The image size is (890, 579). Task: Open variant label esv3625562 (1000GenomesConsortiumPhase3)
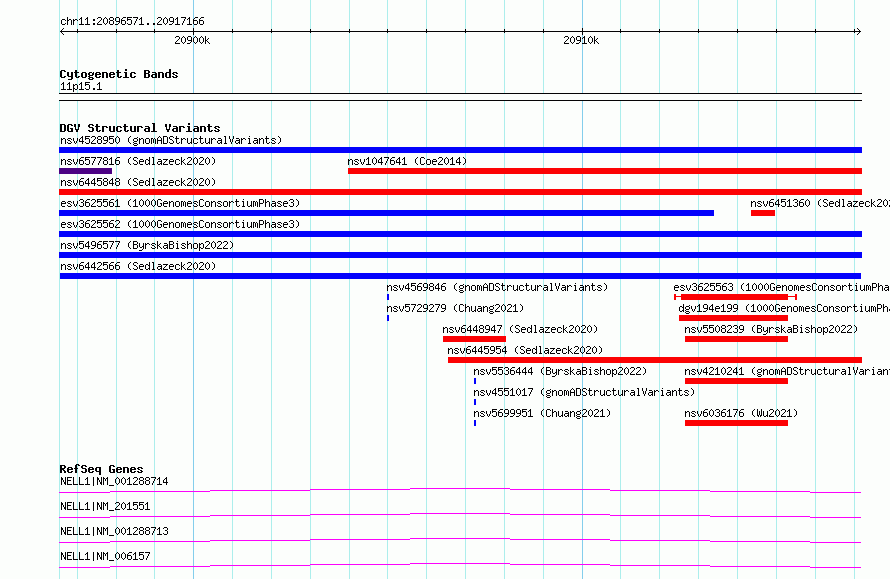pyautogui.click(x=180, y=224)
